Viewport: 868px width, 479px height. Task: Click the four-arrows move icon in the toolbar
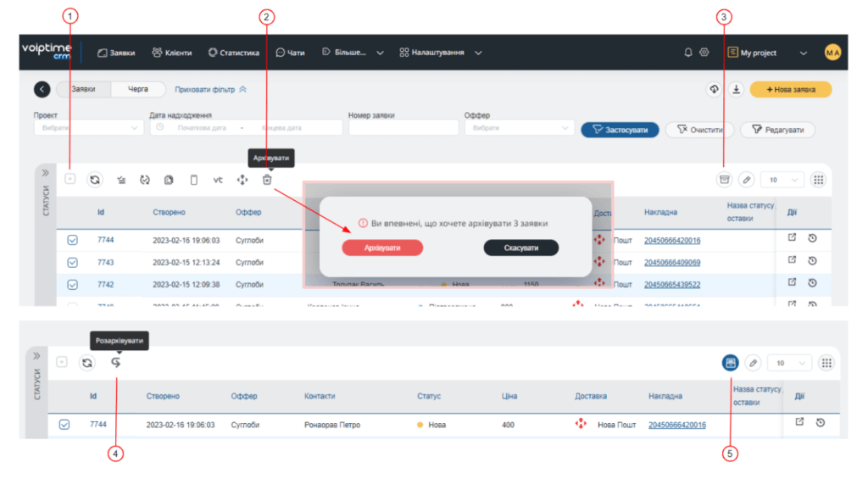pyautogui.click(x=242, y=180)
